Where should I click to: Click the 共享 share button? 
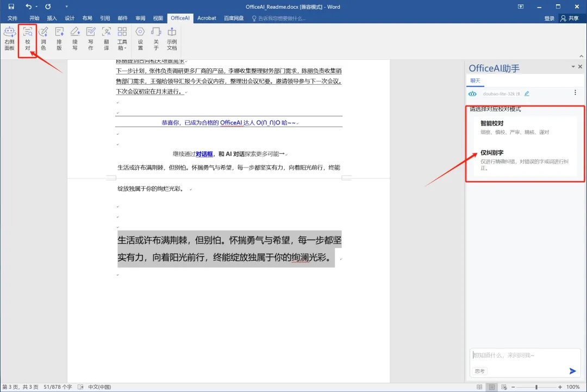(x=570, y=18)
